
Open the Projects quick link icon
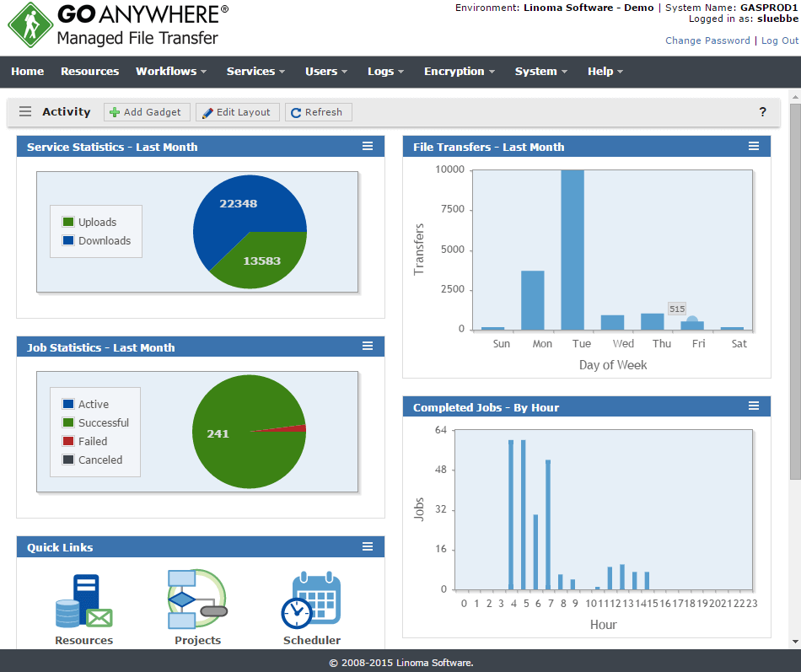[197, 599]
